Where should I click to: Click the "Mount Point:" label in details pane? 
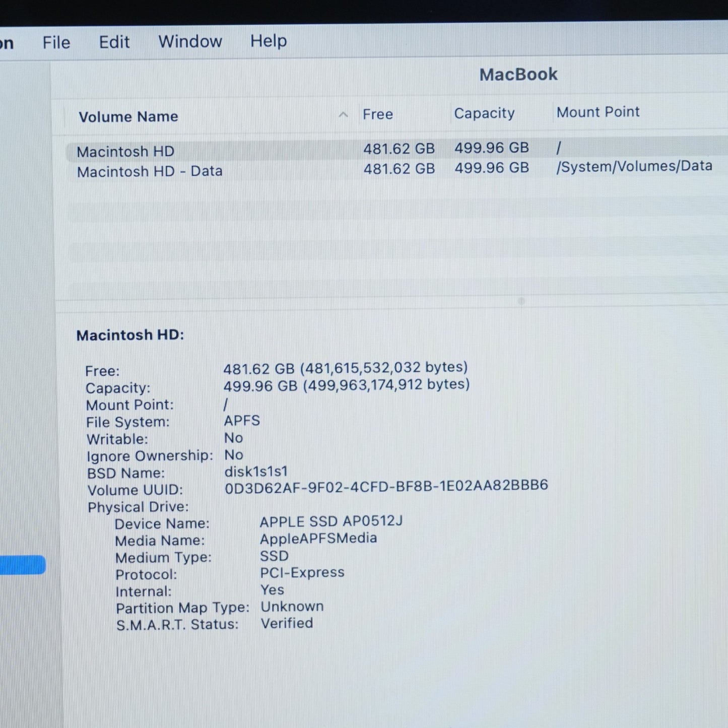point(129,405)
